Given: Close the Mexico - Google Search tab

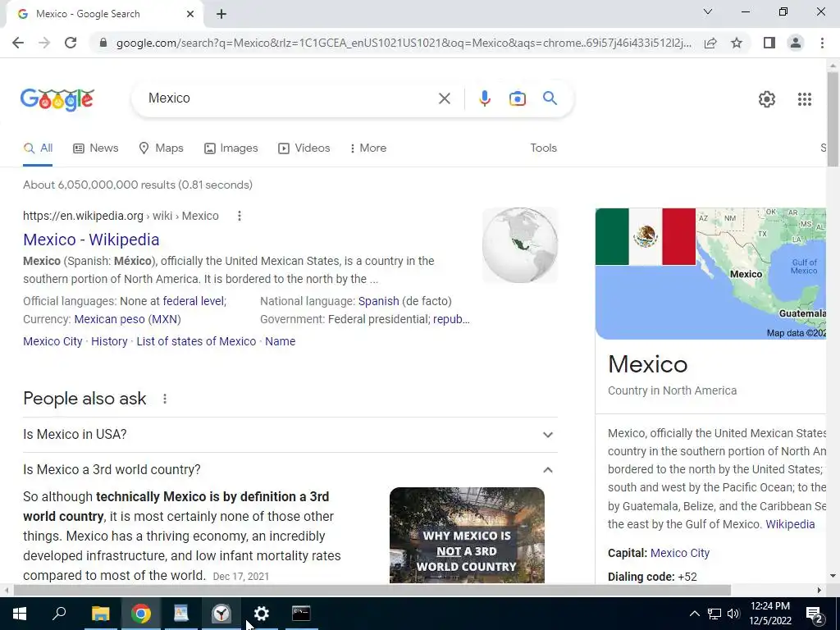Looking at the screenshot, I should click(x=190, y=15).
